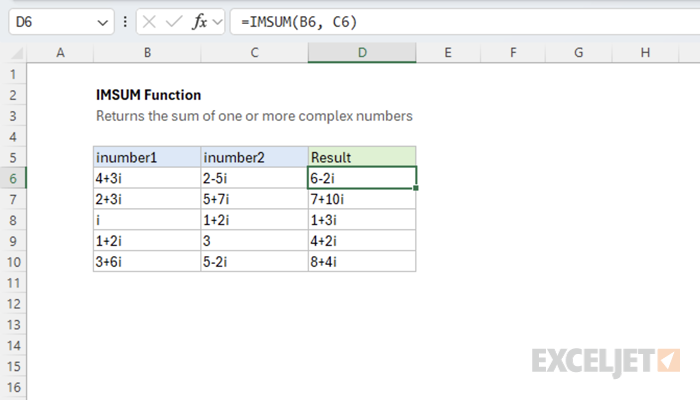
Task: Select column B header
Action: click(147, 53)
